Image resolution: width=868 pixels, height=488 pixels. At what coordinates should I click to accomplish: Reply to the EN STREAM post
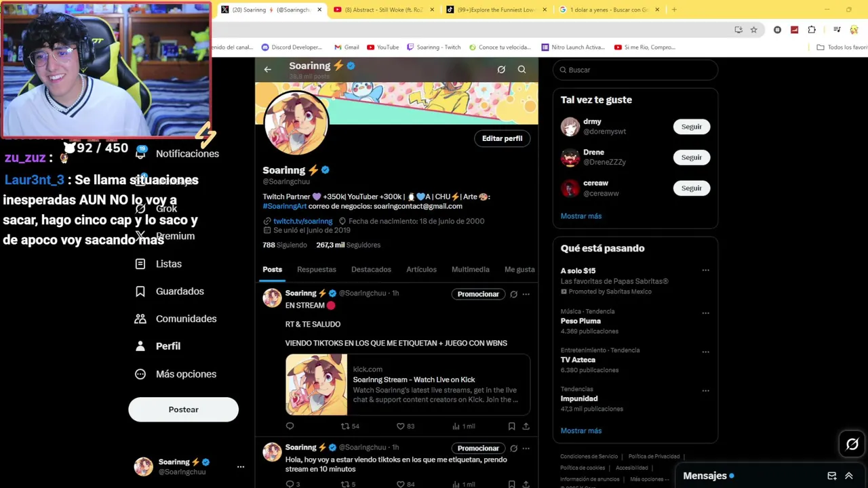click(290, 426)
